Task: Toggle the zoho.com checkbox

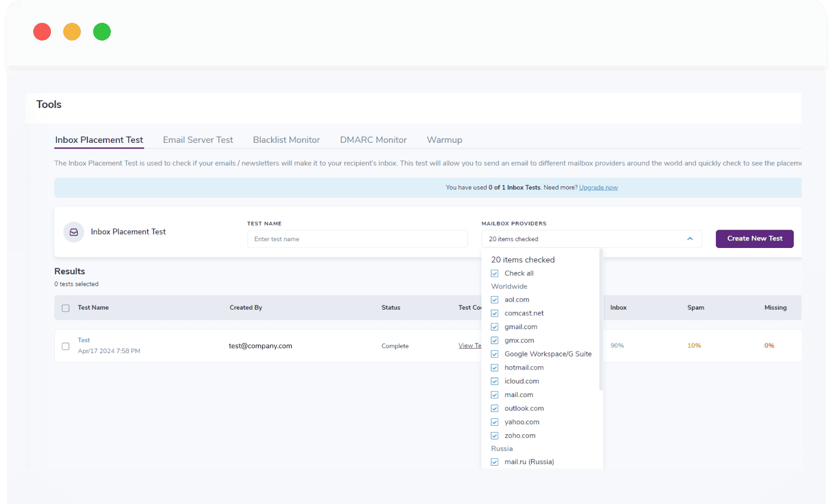Action: (494, 435)
